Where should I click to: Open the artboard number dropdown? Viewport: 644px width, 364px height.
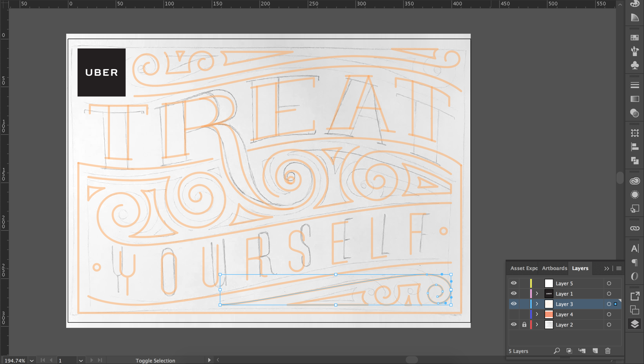pyautogui.click(x=81, y=361)
